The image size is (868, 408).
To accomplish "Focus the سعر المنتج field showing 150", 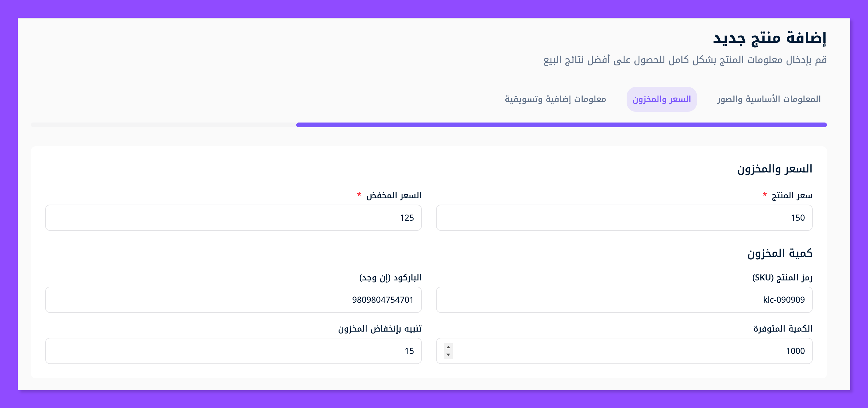I will 624,218.
